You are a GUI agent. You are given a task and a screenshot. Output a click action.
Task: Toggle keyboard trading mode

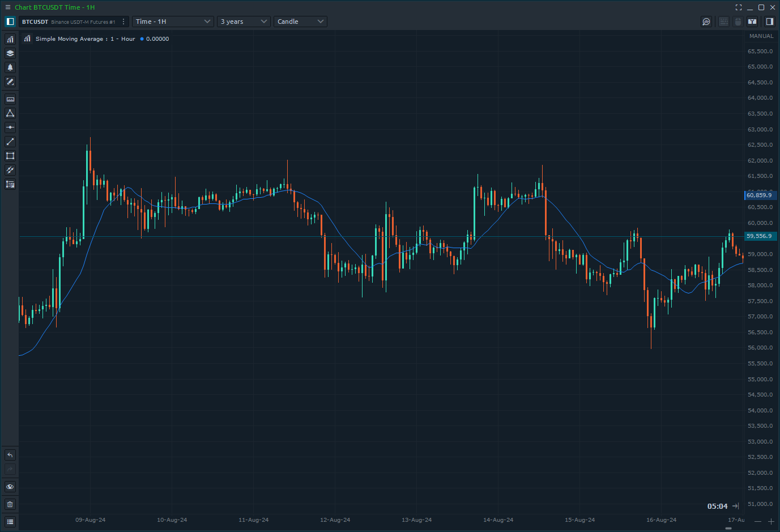pyautogui.click(x=724, y=22)
